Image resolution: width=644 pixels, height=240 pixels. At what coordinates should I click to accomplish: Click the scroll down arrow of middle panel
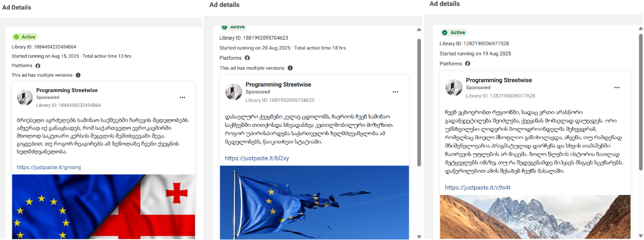(419, 237)
